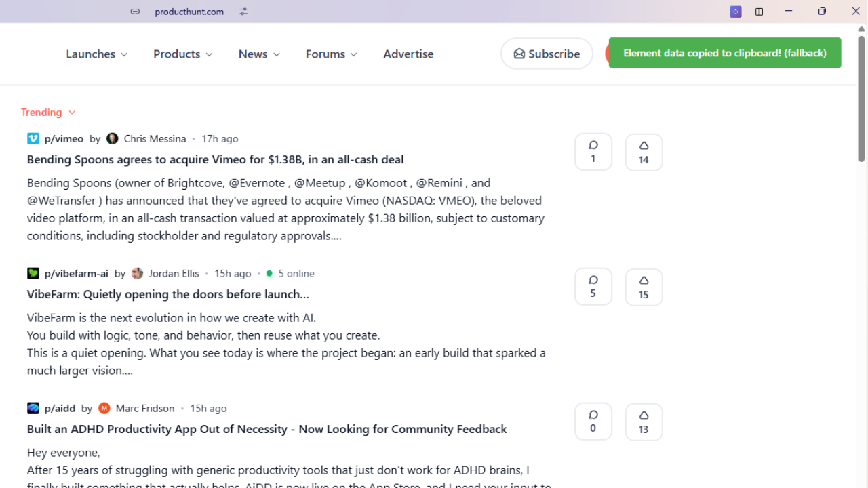The image size is (868, 488).
Task: Open the AiDD product logo icon
Action: 33,408
